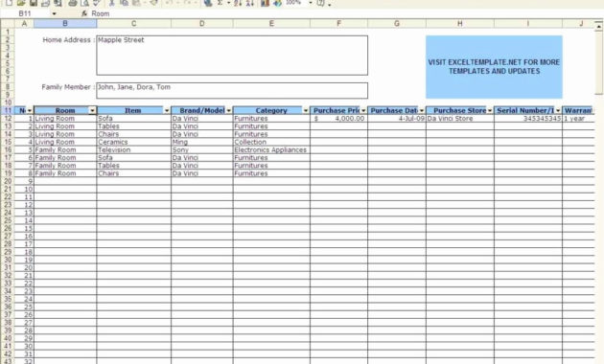Open the Room column filter dropdown
604x364 pixels.
coord(92,110)
